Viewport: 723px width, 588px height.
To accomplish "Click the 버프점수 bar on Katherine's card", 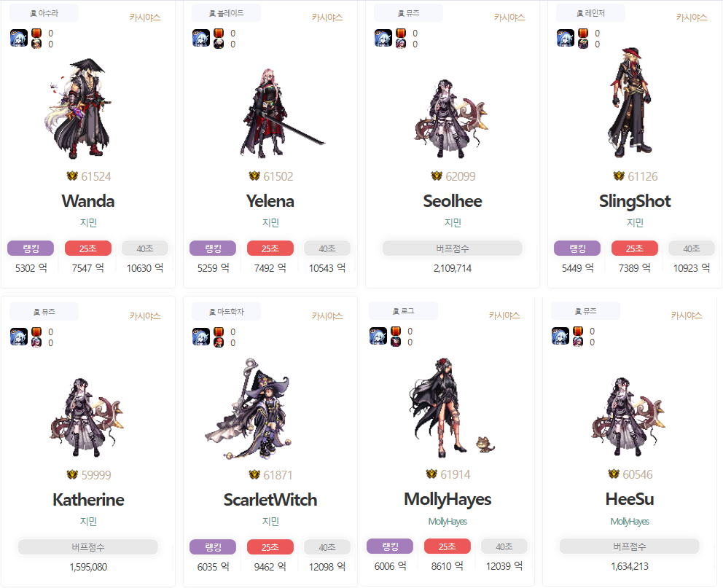I will point(88,547).
